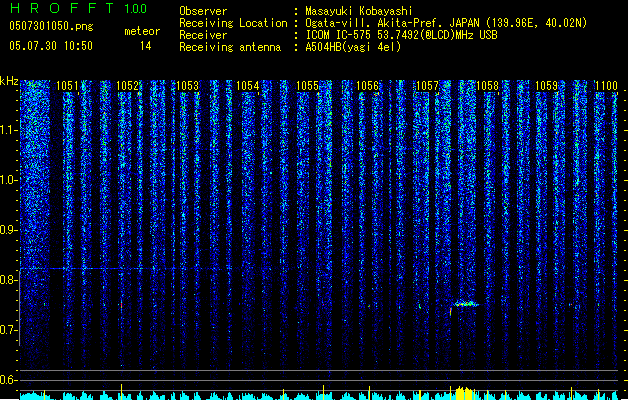Click the 1100 time marker
The height and width of the screenshot is (400, 629).
606,86
